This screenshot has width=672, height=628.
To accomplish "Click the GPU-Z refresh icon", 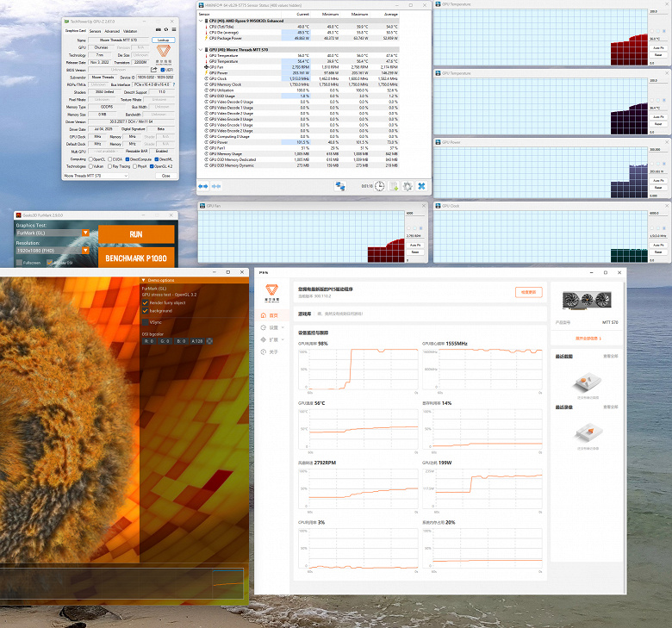I will click(x=166, y=29).
